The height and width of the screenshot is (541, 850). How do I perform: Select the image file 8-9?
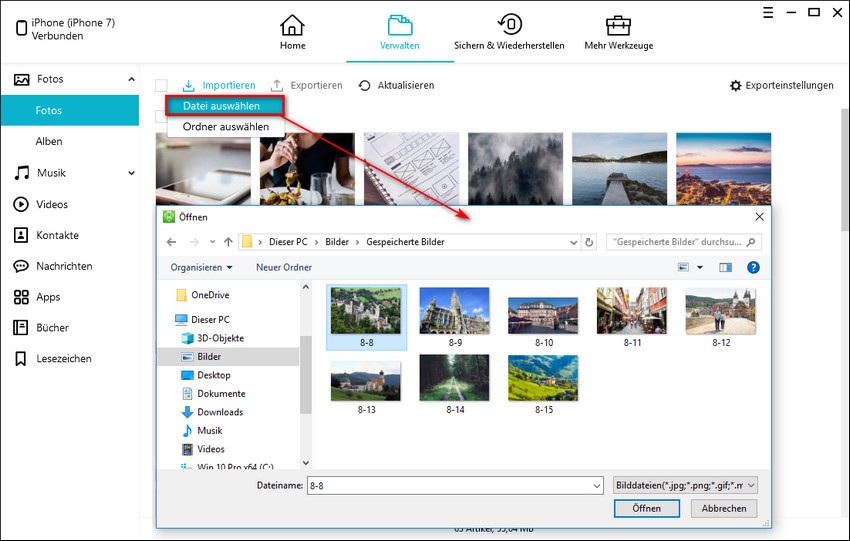click(x=455, y=317)
